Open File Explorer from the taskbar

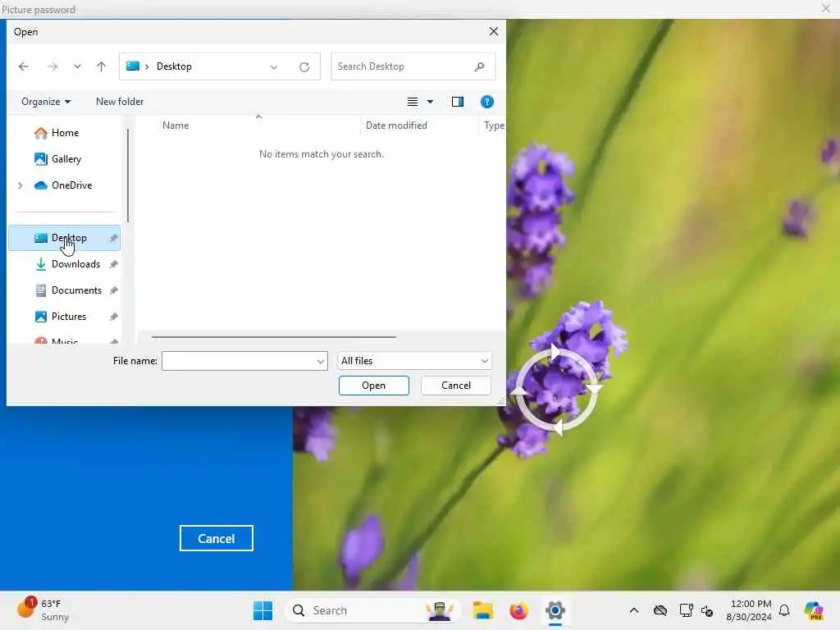(x=482, y=610)
